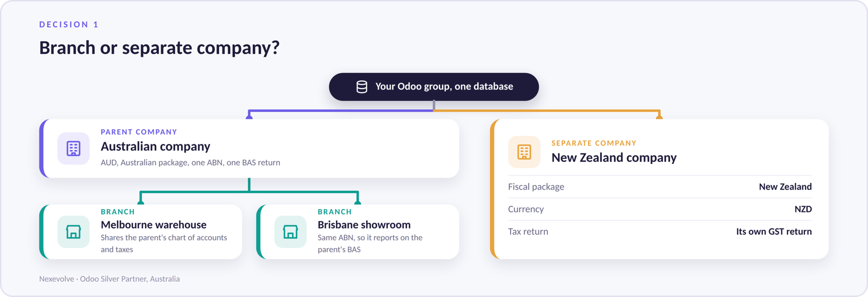Click the 'Currency' row label
This screenshot has width=868, height=297.
click(x=526, y=209)
